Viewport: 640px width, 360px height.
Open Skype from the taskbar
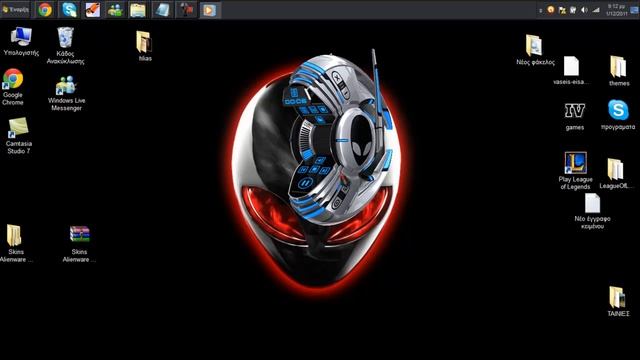[69, 10]
